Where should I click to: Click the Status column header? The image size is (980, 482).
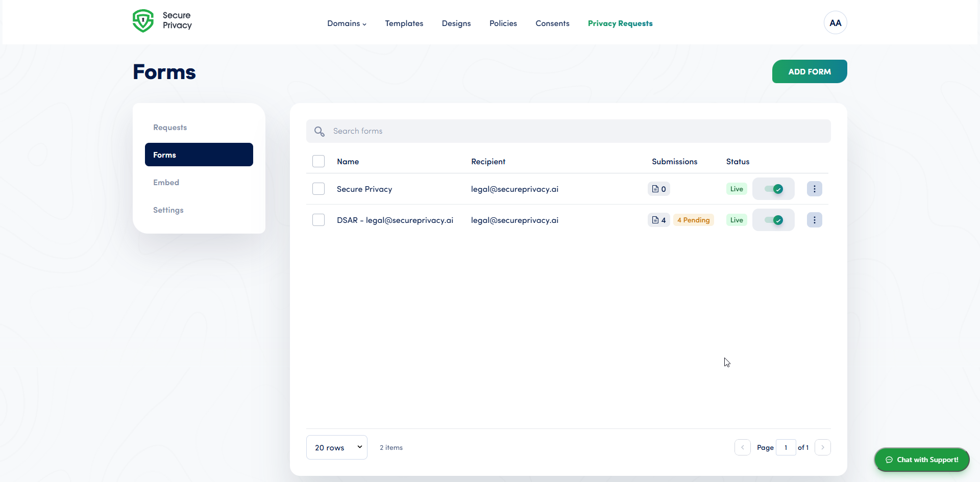click(738, 162)
